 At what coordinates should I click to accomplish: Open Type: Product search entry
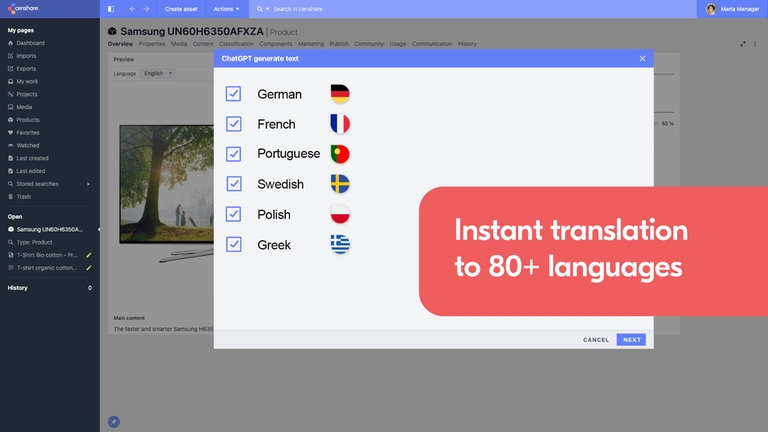point(34,242)
